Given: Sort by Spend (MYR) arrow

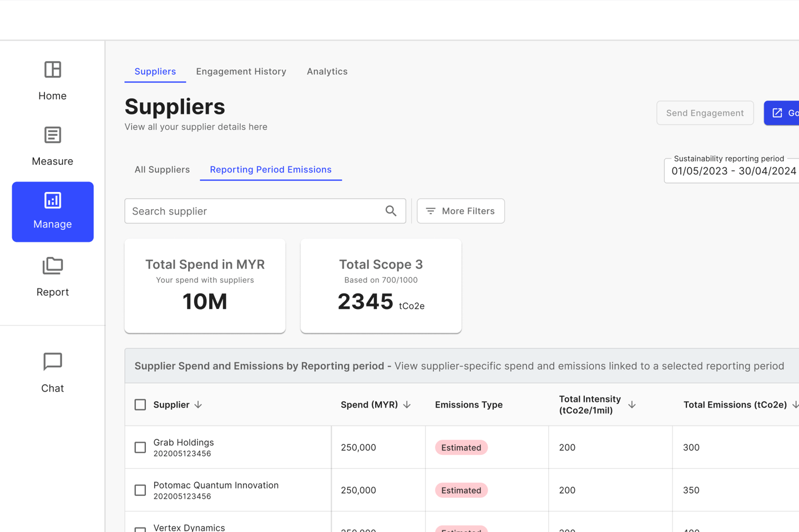Looking at the screenshot, I should [x=407, y=405].
